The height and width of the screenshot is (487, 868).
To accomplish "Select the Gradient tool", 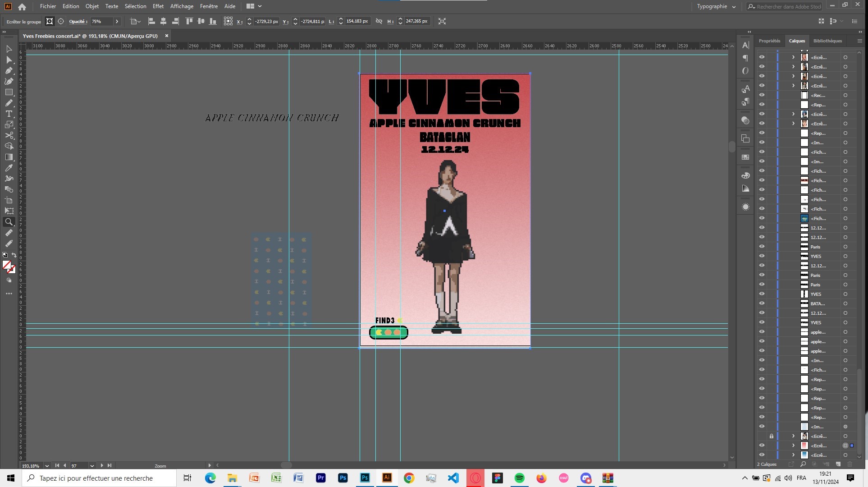I will [x=9, y=157].
